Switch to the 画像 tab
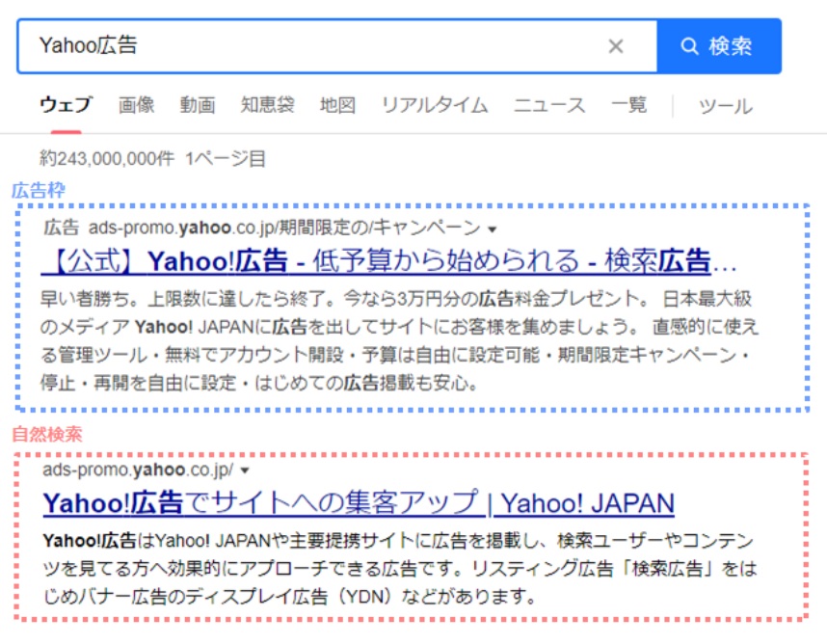827x644 pixels. tap(136, 105)
